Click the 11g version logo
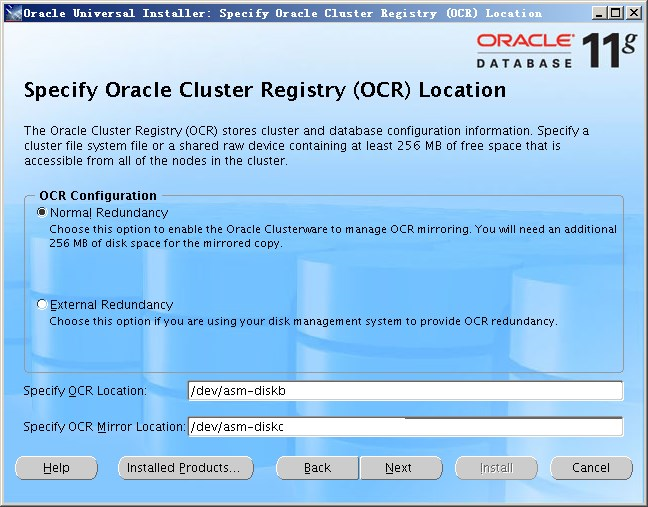Screen dimensions: 648x507 click(x=609, y=50)
